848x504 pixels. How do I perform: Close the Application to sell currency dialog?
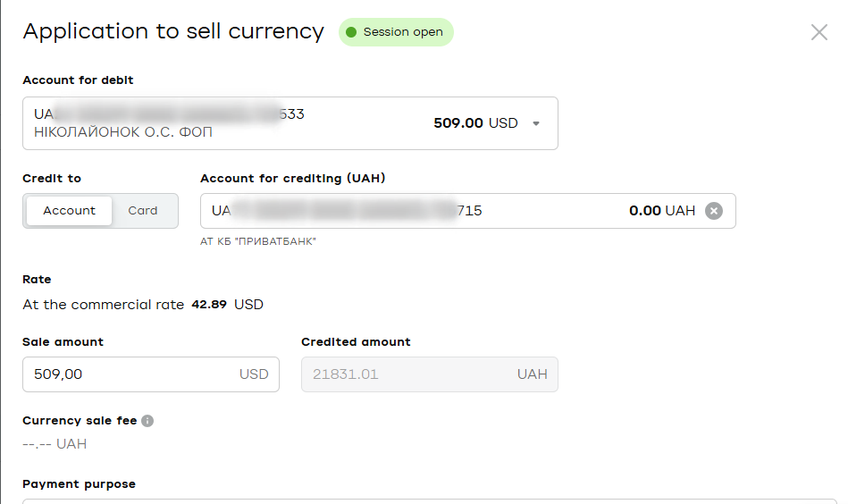coord(819,32)
